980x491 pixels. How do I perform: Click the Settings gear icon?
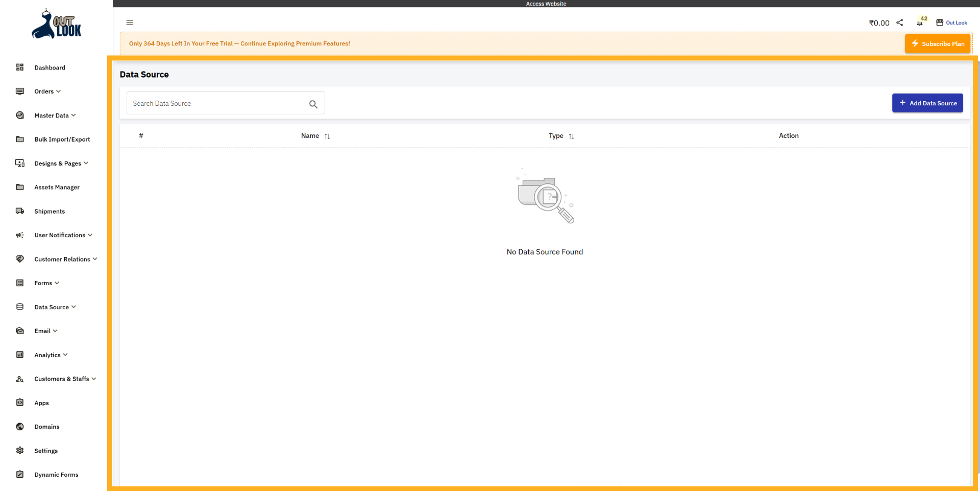click(19, 450)
